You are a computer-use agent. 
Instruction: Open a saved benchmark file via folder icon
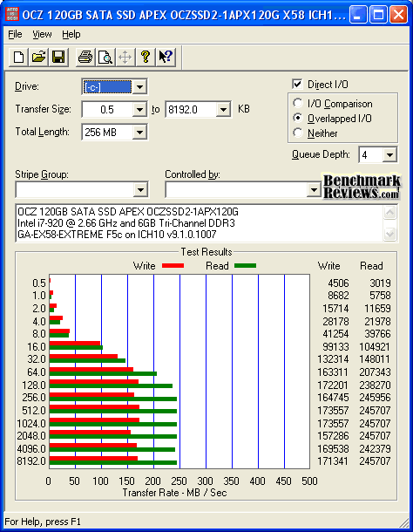click(38, 57)
